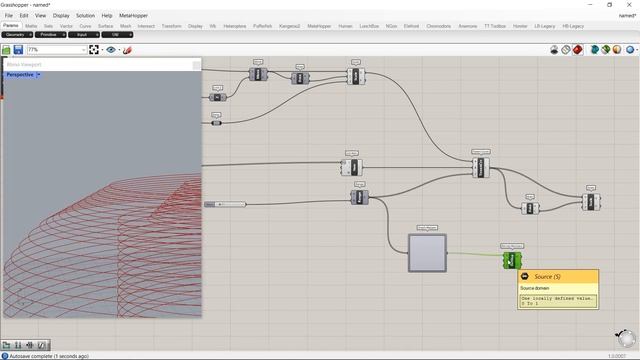The width and height of the screenshot is (640, 360).
Task: Open a file with the green folder icon
Action: [6, 50]
